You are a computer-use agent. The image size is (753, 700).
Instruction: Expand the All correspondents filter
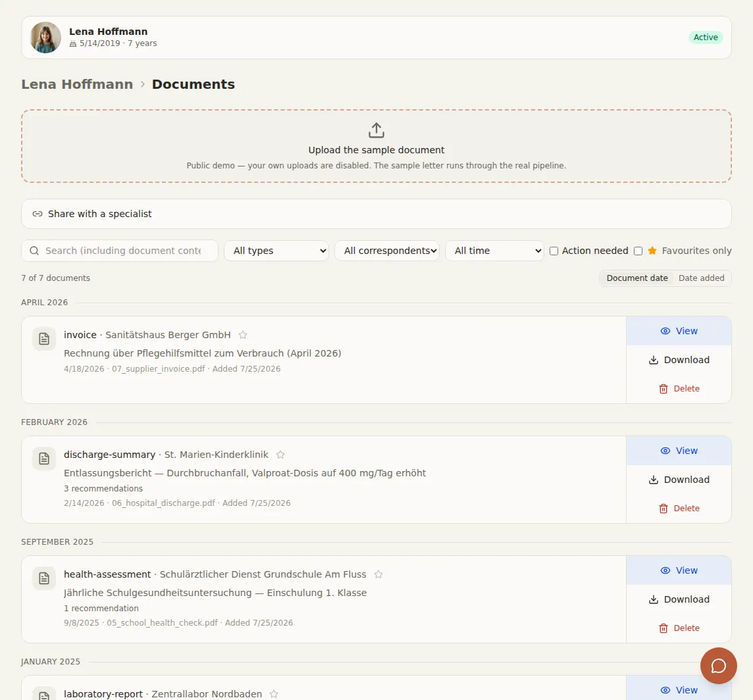click(x=387, y=251)
